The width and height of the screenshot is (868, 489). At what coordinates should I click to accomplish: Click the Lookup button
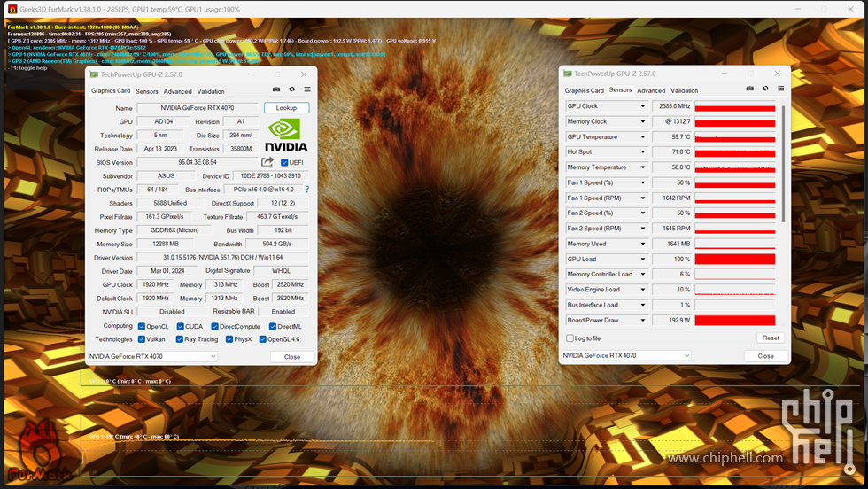[x=286, y=108]
